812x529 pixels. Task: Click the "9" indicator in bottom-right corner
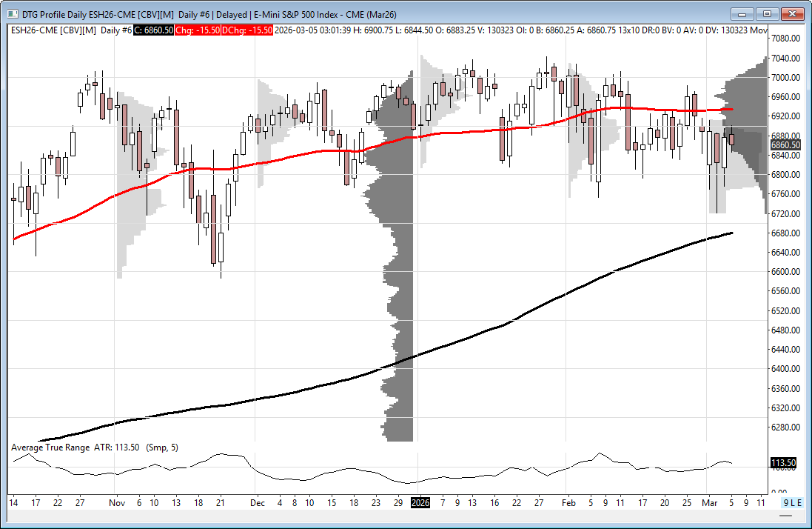[787, 503]
